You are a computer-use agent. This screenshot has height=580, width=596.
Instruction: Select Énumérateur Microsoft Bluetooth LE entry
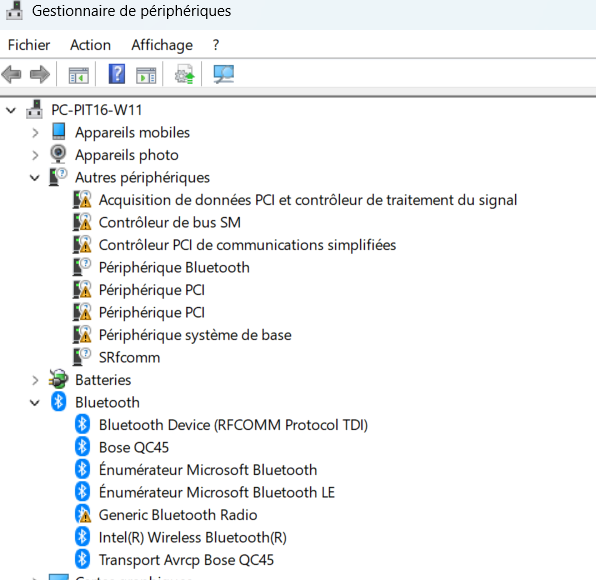[x=217, y=492]
